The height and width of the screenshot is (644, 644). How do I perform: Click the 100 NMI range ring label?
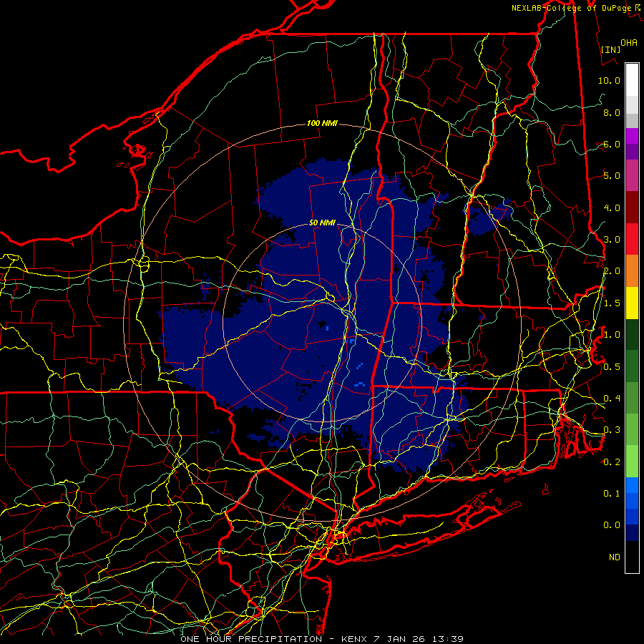tap(322, 123)
